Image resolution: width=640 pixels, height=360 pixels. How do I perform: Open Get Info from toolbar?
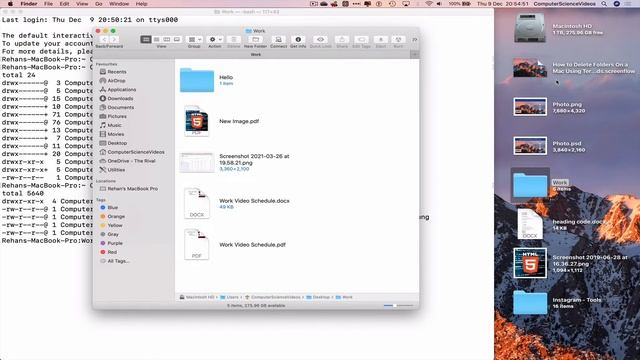pyautogui.click(x=298, y=40)
